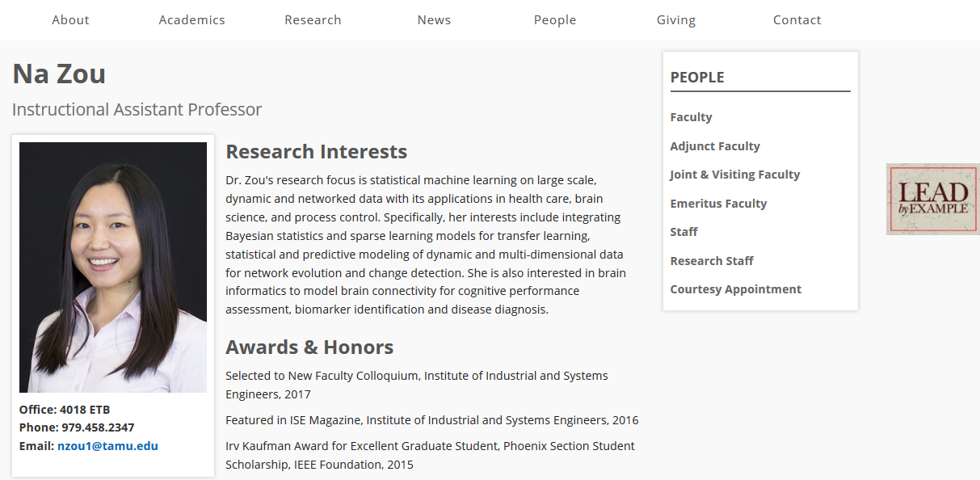980x480 pixels.
Task: Click the Na Zou name heading
Action: pyautogui.click(x=59, y=74)
